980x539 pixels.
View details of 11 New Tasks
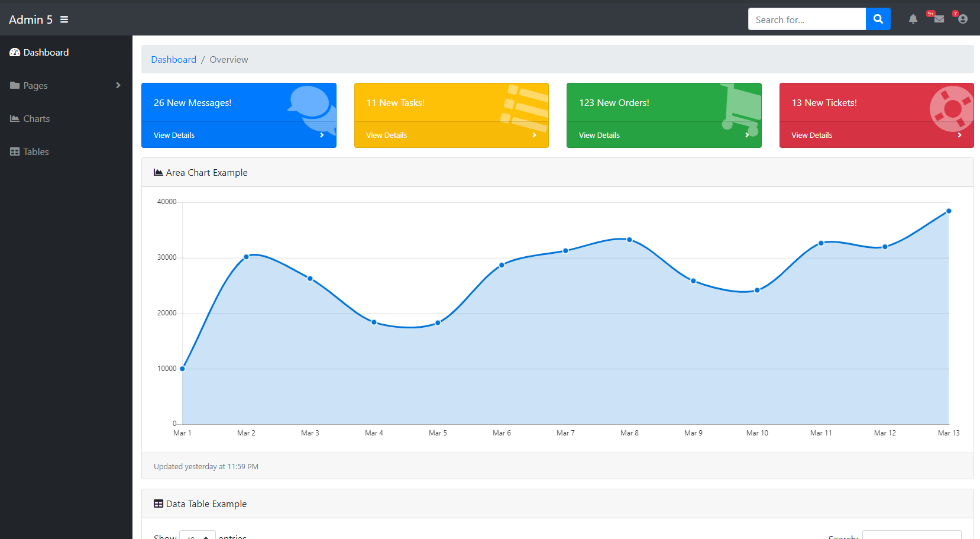coord(387,135)
